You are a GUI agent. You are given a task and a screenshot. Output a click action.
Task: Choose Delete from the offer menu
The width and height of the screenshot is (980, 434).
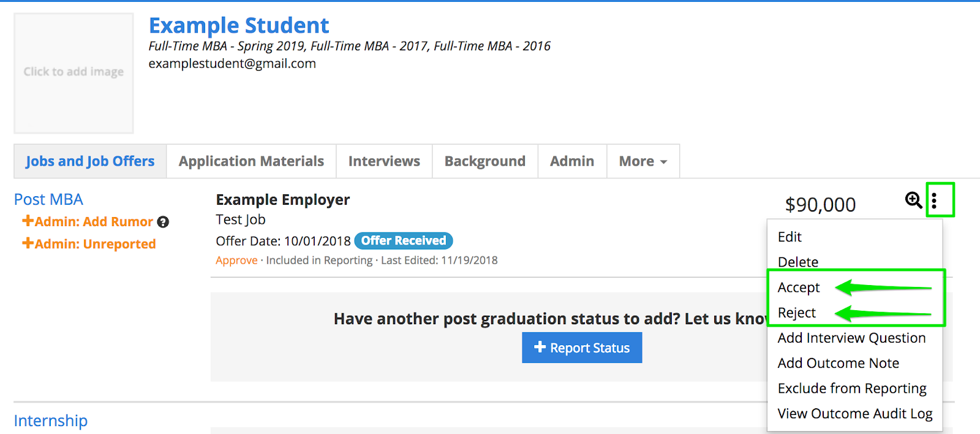click(x=797, y=262)
